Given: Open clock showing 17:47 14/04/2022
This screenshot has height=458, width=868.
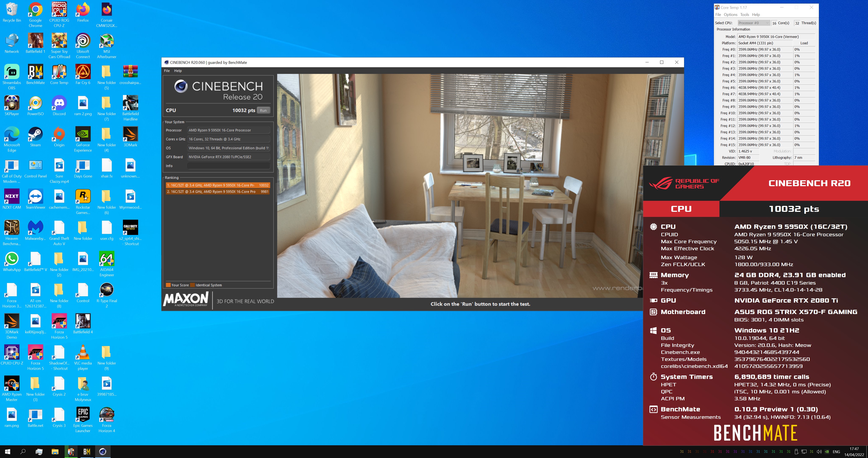Looking at the screenshot, I should pos(854,452).
